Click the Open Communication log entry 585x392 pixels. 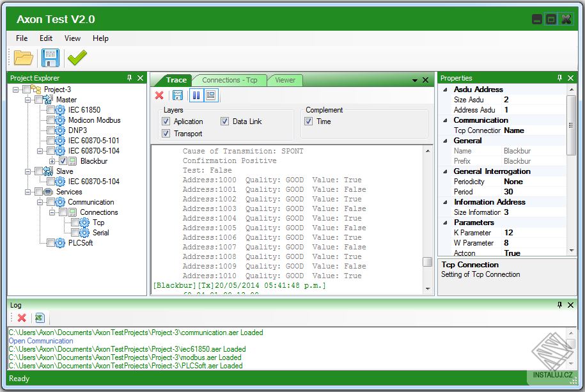(41, 341)
